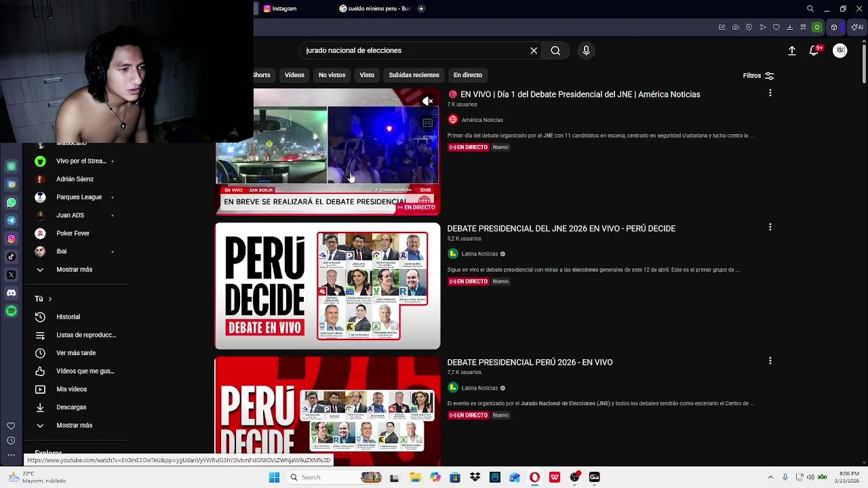Image resolution: width=868 pixels, height=488 pixels.
Task: Open YouTube account avatar menu
Action: coord(840,50)
